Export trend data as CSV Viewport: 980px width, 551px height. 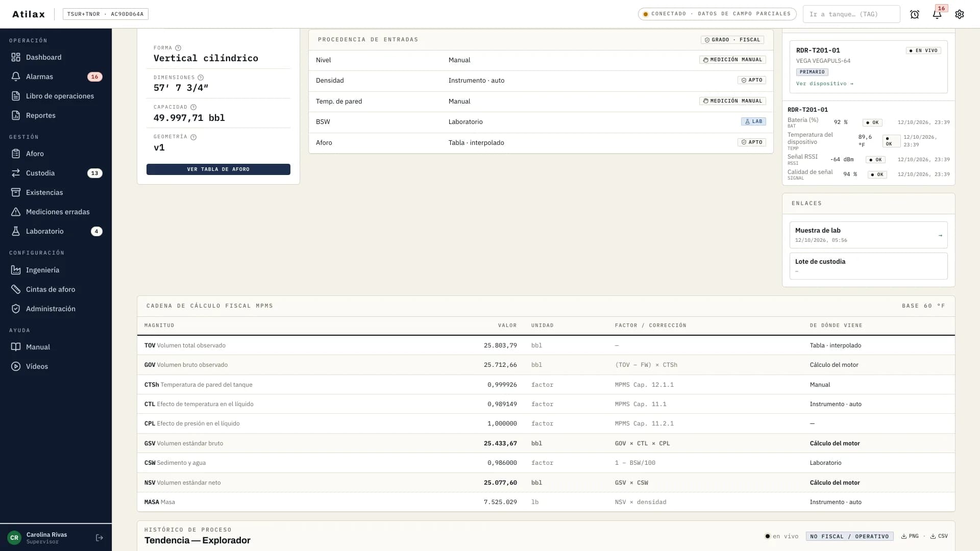click(939, 536)
